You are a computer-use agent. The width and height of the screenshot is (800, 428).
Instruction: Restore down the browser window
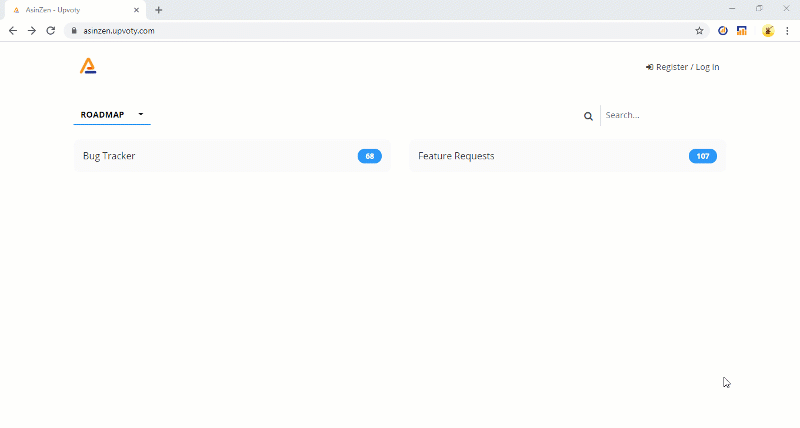point(759,9)
